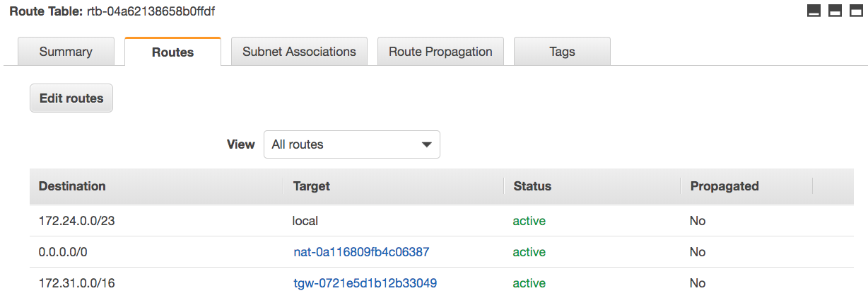The height and width of the screenshot is (303, 868).
Task: Select the Routes tab
Action: pos(172,52)
